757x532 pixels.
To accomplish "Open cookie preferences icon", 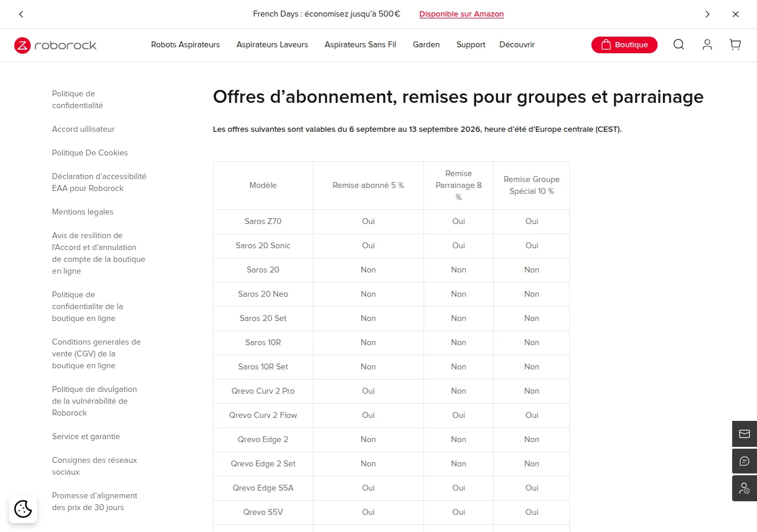I will [x=23, y=509].
